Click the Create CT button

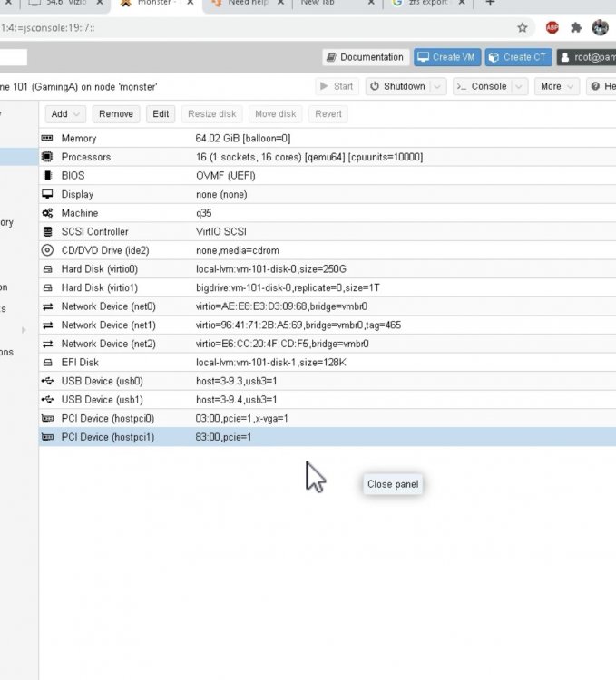point(518,57)
